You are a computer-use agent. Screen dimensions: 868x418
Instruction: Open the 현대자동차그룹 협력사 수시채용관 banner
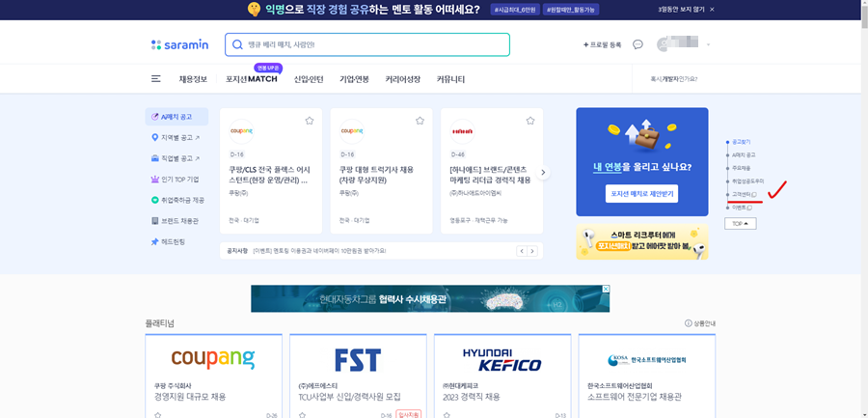coord(430,299)
